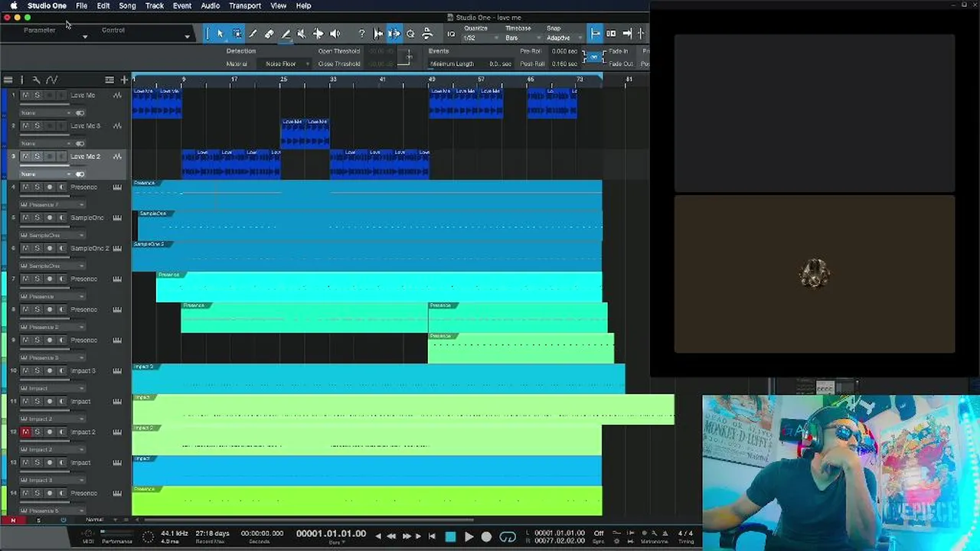Open the Event menu
This screenshot has width=980, height=551.
pyautogui.click(x=182, y=5)
